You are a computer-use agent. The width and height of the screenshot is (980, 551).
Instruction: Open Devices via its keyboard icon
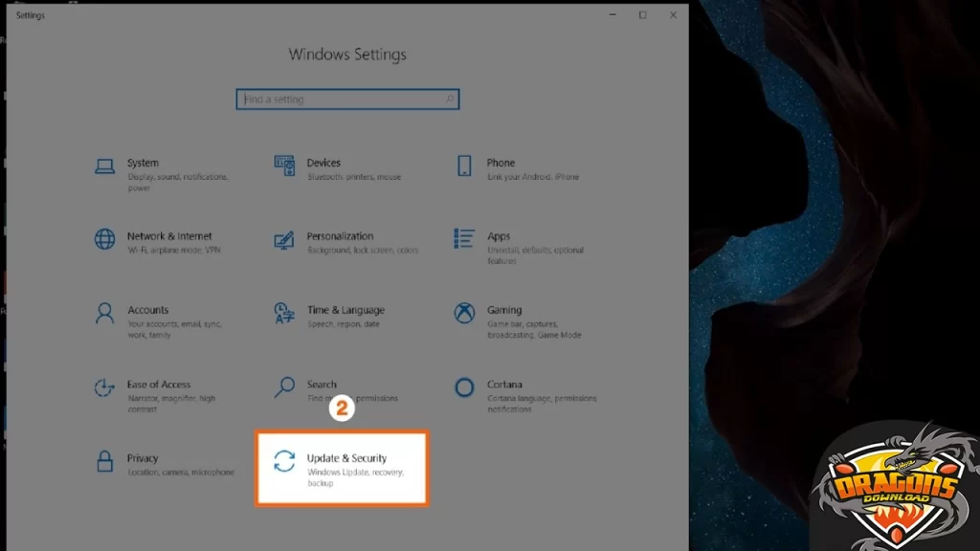284,165
